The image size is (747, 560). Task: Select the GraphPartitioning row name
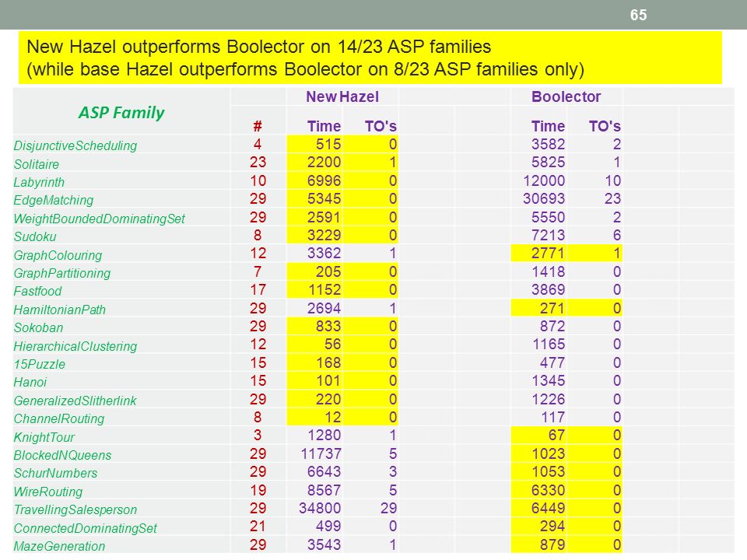[62, 273]
